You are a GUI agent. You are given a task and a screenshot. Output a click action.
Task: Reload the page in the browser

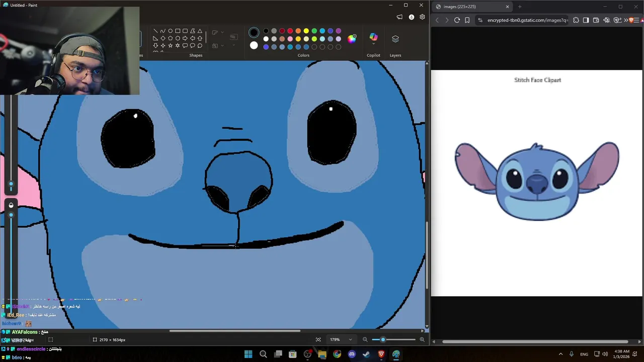(457, 20)
